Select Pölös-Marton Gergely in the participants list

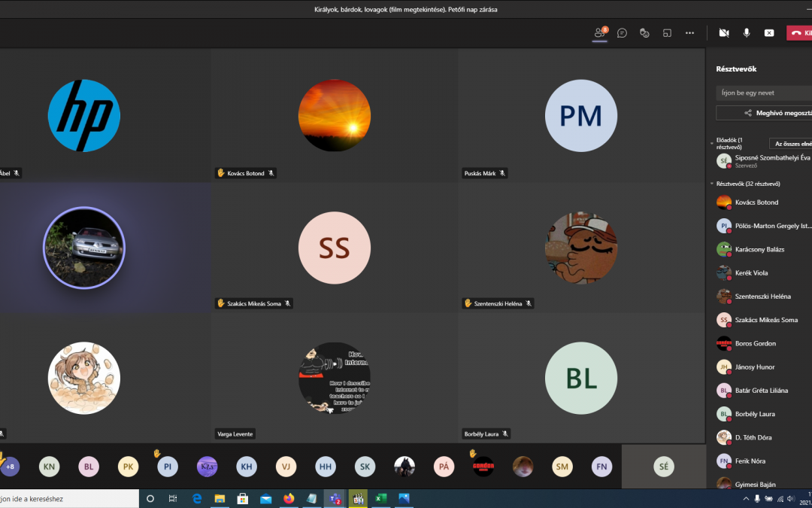(x=762, y=226)
